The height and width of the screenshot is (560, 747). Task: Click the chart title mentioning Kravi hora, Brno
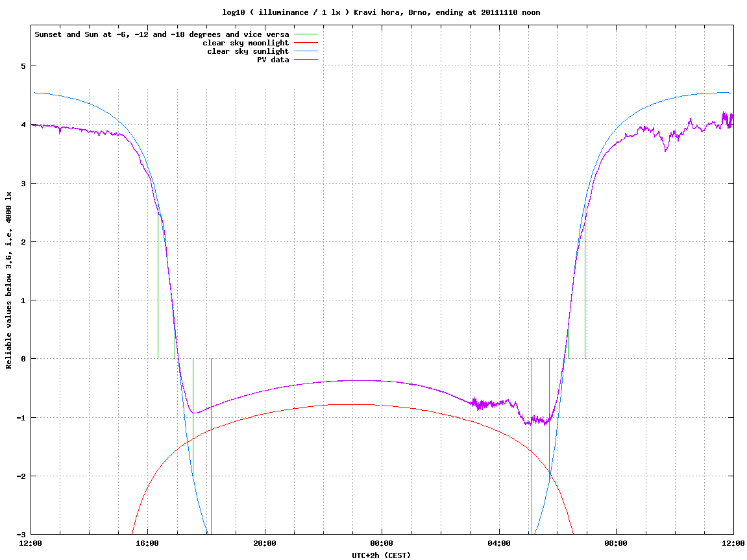click(x=381, y=12)
